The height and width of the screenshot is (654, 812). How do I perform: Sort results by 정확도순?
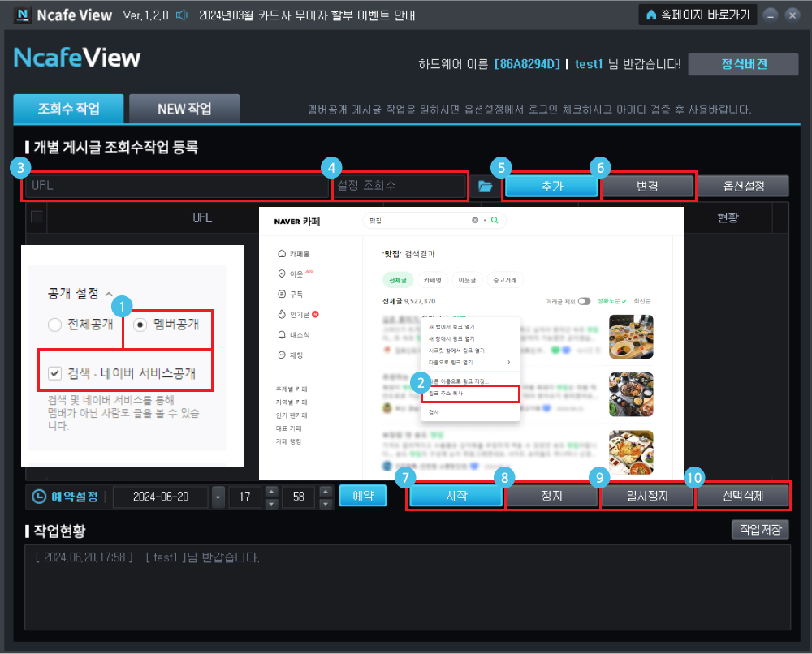pyautogui.click(x=611, y=301)
